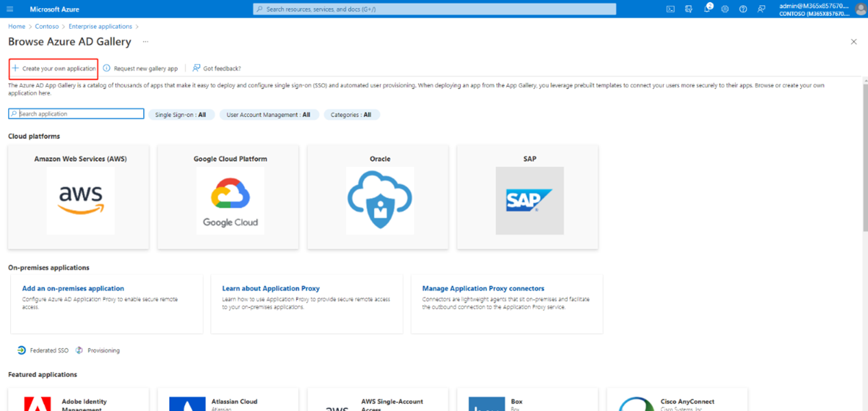Click the Cloud platforms heading
The width and height of the screenshot is (868, 411).
pyautogui.click(x=34, y=136)
